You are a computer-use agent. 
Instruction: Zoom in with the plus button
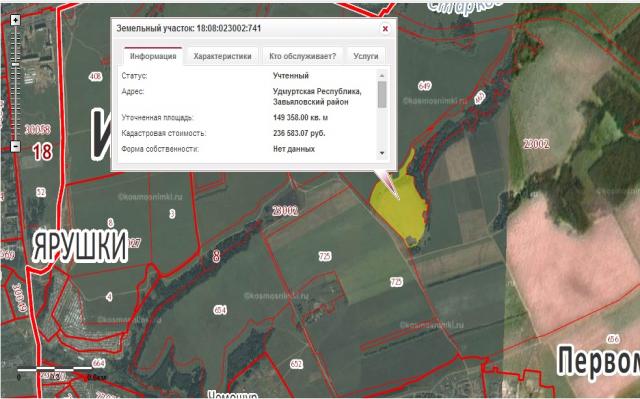pos(15,20)
